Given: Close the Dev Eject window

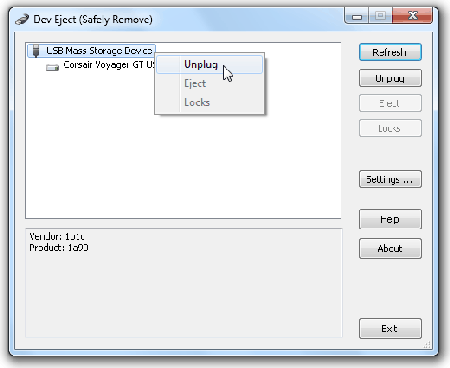Looking at the screenshot, I should (x=413, y=16).
